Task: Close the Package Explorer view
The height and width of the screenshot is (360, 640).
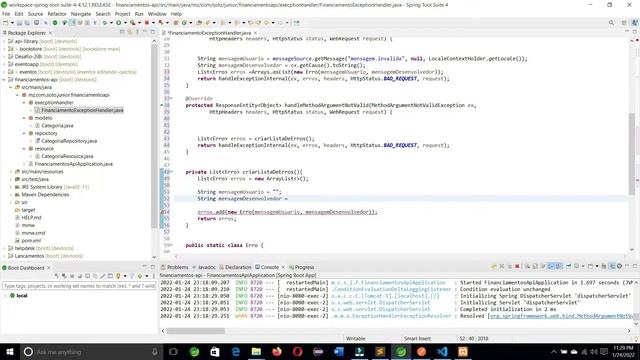Action: coord(51,33)
